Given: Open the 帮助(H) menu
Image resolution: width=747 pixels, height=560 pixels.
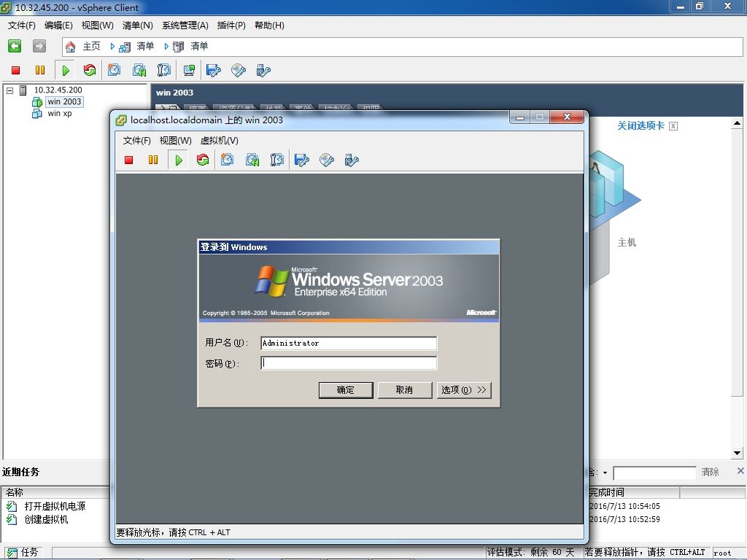Looking at the screenshot, I should [x=269, y=26].
